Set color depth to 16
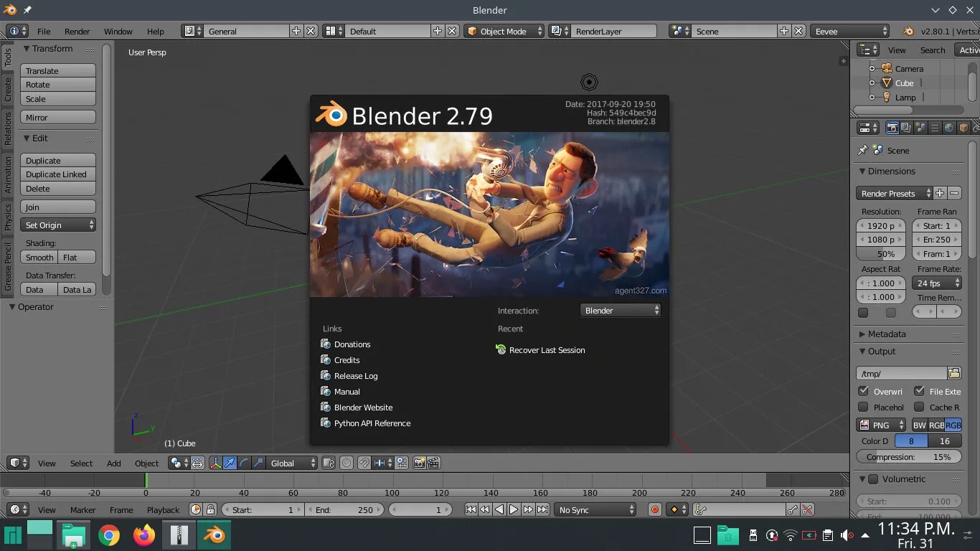Viewport: 980px width, 551px height. click(944, 441)
